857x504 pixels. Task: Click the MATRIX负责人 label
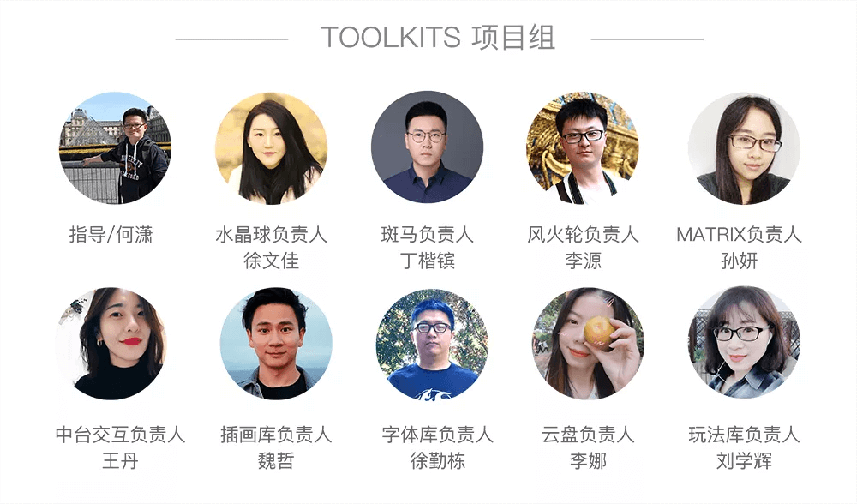click(x=739, y=235)
